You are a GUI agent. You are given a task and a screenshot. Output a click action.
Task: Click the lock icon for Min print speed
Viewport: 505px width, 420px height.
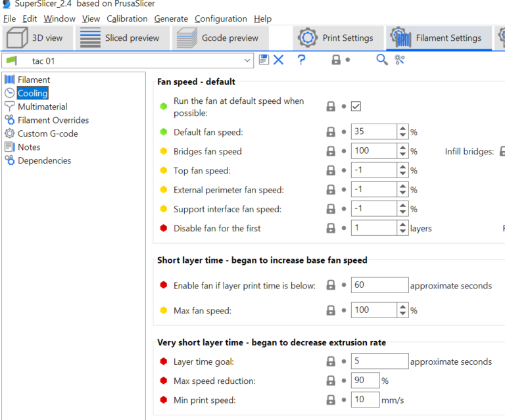click(x=331, y=400)
